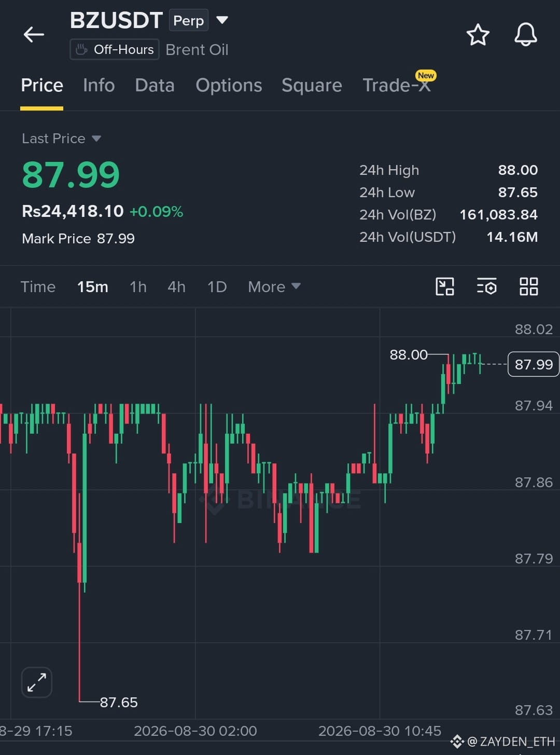
Task: Select the 1D interval
Action: point(217,286)
